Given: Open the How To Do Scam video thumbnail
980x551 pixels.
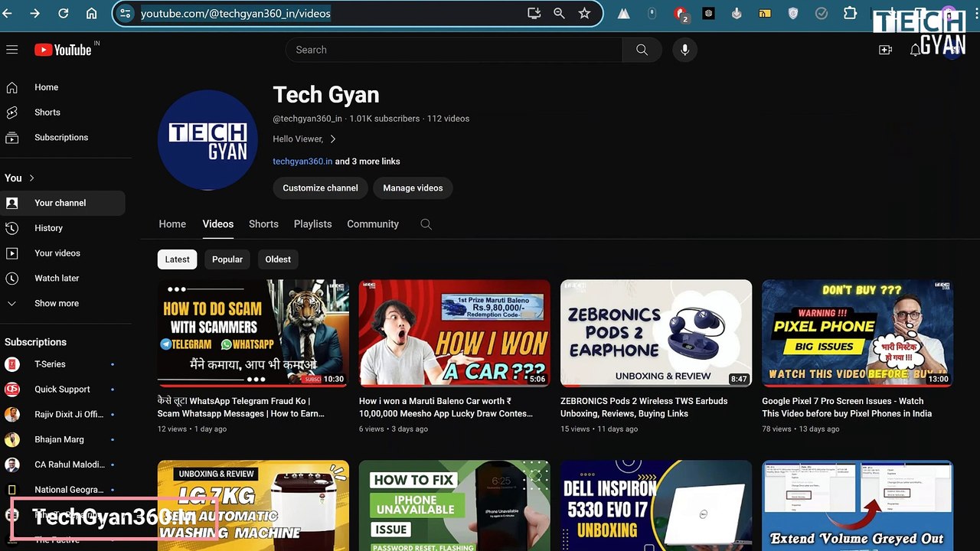Looking at the screenshot, I should [253, 333].
